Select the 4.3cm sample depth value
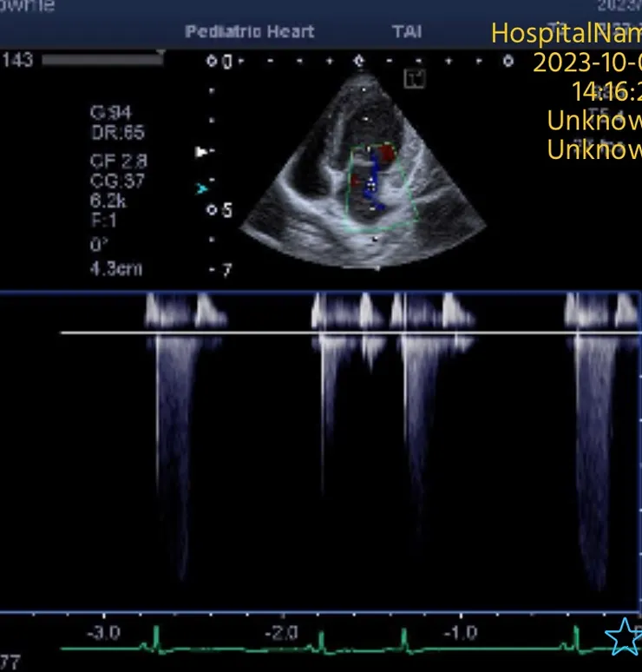This screenshot has height=672, width=642. 116,269
